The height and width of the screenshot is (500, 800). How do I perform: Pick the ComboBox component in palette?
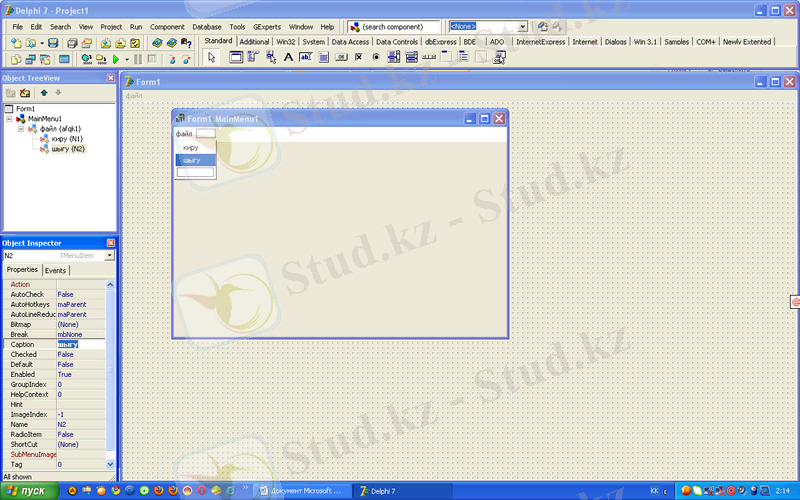(x=411, y=57)
